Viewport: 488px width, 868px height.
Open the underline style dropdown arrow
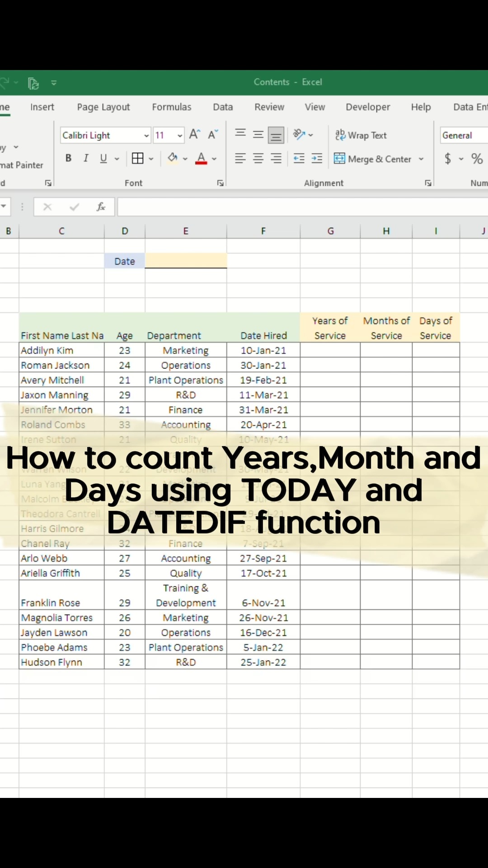click(117, 159)
